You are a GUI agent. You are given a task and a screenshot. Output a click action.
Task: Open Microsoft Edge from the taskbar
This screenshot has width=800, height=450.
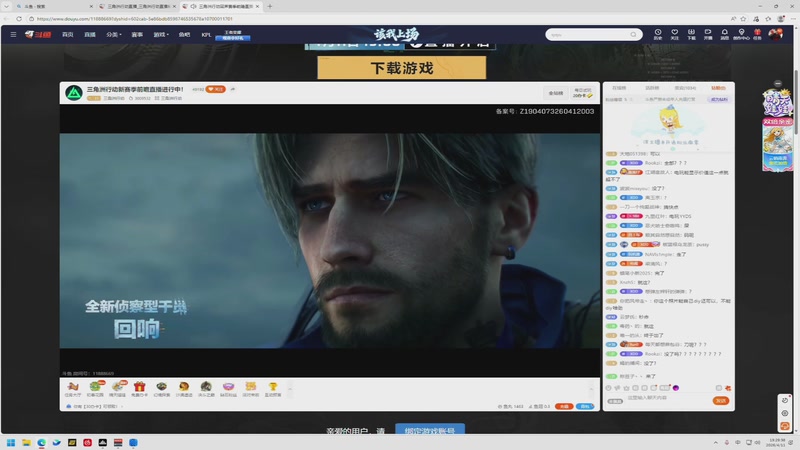tap(41, 442)
